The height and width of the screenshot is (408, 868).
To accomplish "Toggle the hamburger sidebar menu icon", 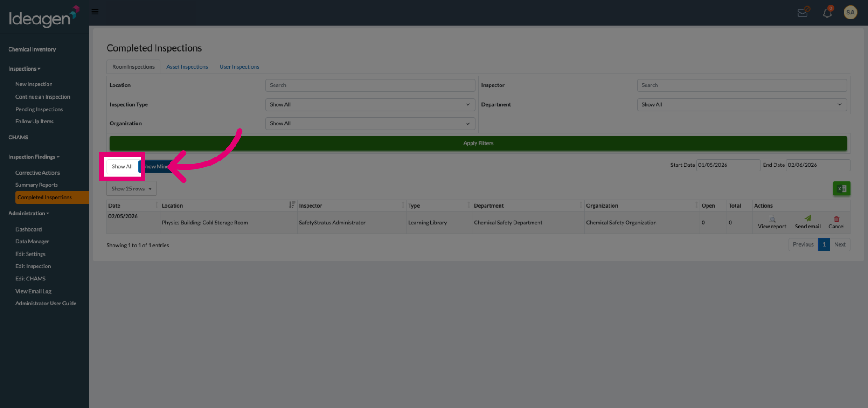I will (95, 12).
